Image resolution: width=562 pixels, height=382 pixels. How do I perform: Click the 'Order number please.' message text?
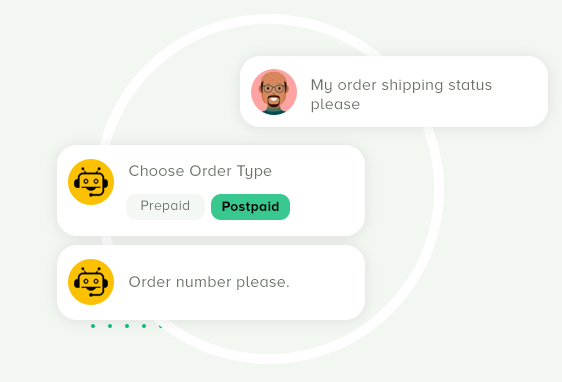pos(209,282)
